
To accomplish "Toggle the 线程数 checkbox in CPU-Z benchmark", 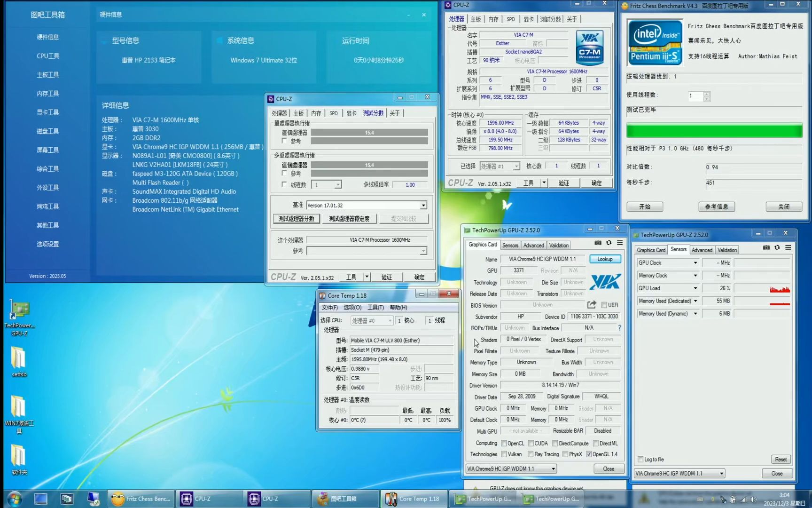I will (284, 184).
